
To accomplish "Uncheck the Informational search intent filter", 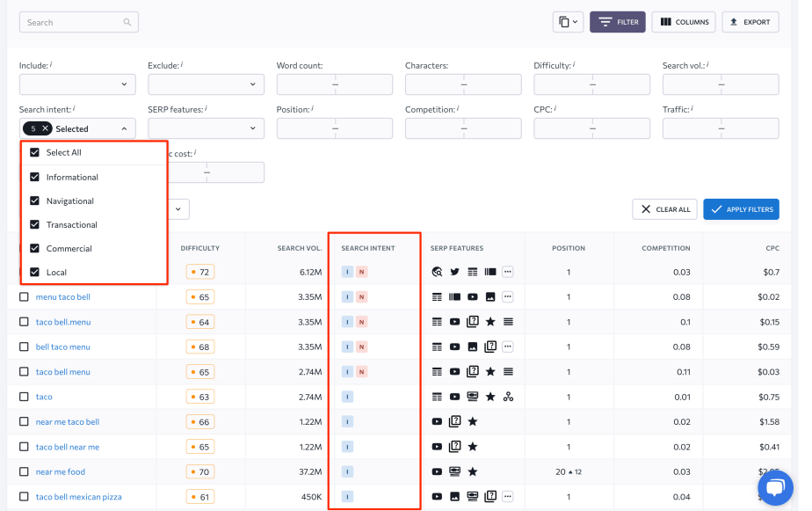I will (x=35, y=177).
